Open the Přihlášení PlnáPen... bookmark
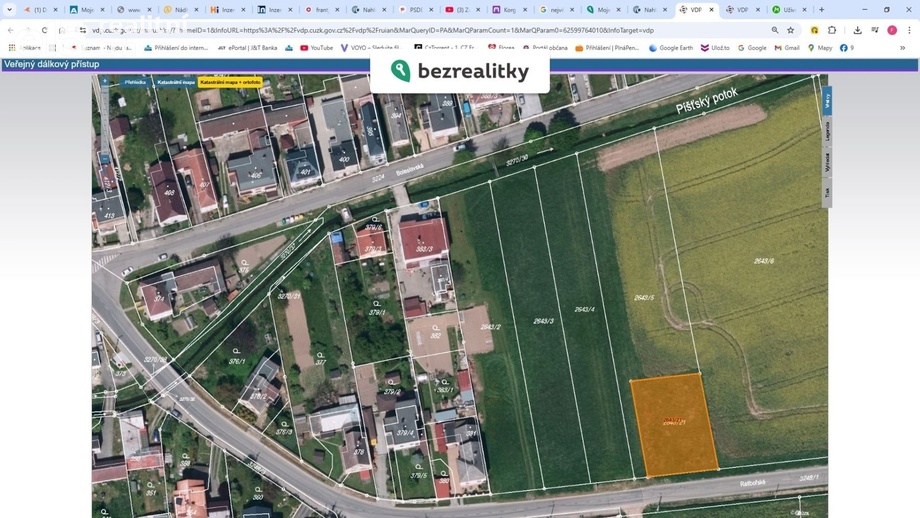920x518 pixels. point(607,48)
